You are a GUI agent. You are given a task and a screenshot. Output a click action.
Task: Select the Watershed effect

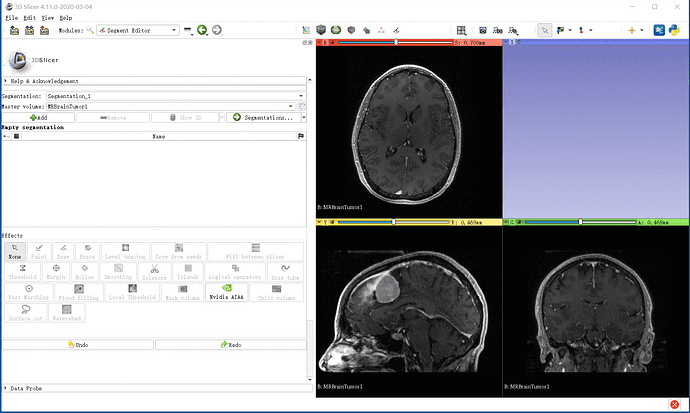[66, 313]
